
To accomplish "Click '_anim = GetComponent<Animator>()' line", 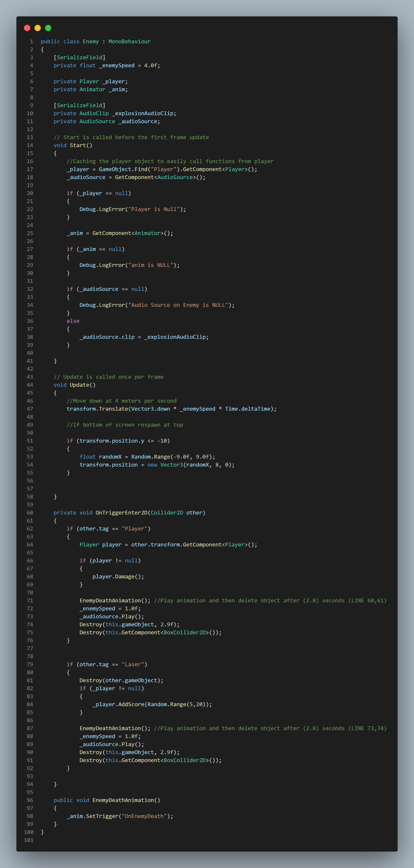I will click(120, 233).
